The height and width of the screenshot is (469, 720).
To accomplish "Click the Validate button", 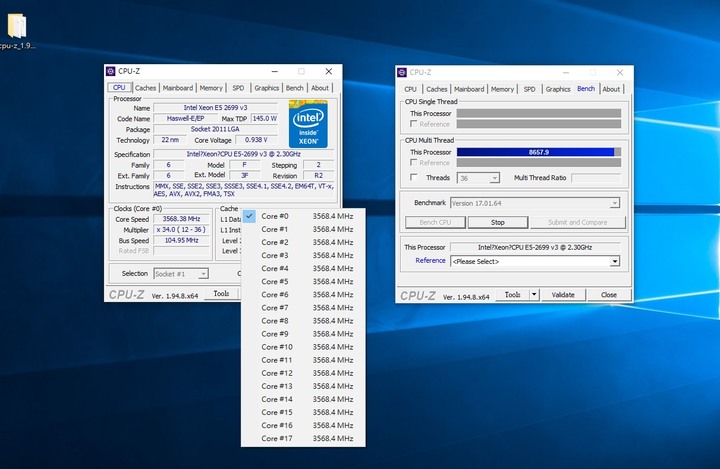I will [563, 294].
